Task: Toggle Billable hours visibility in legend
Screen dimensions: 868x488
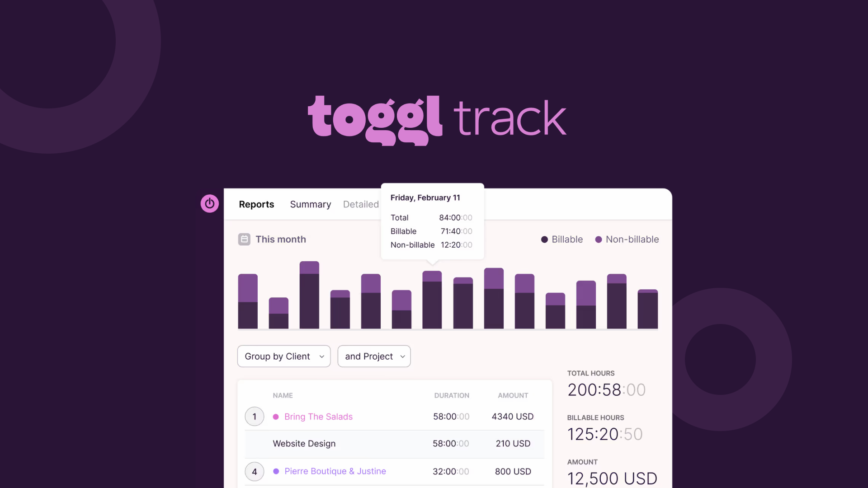Action: pyautogui.click(x=561, y=239)
